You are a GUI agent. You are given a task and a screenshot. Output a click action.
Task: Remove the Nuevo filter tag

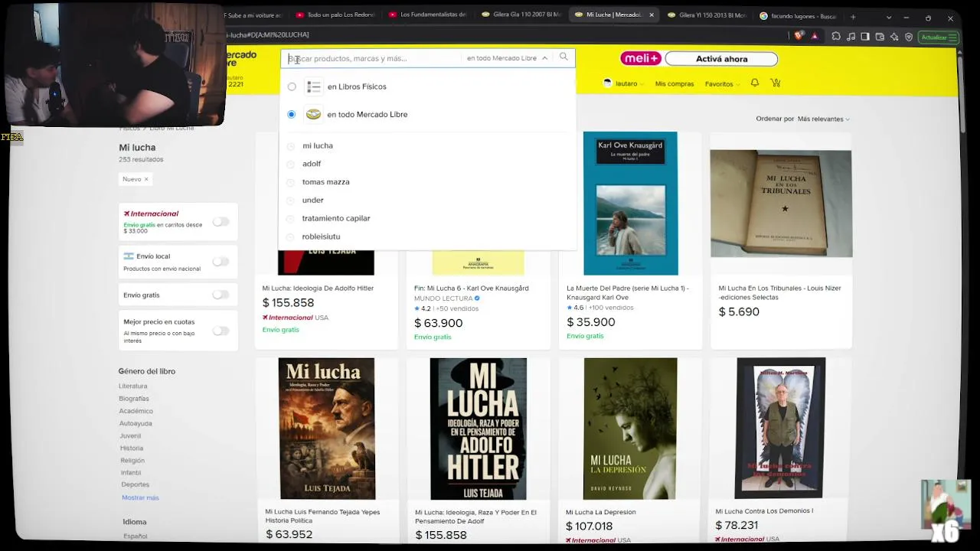146,179
